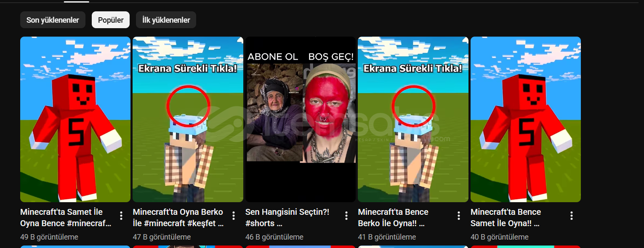The width and height of the screenshot is (644, 248).
Task: Select the 'Popüler' filter chip
Action: (111, 20)
